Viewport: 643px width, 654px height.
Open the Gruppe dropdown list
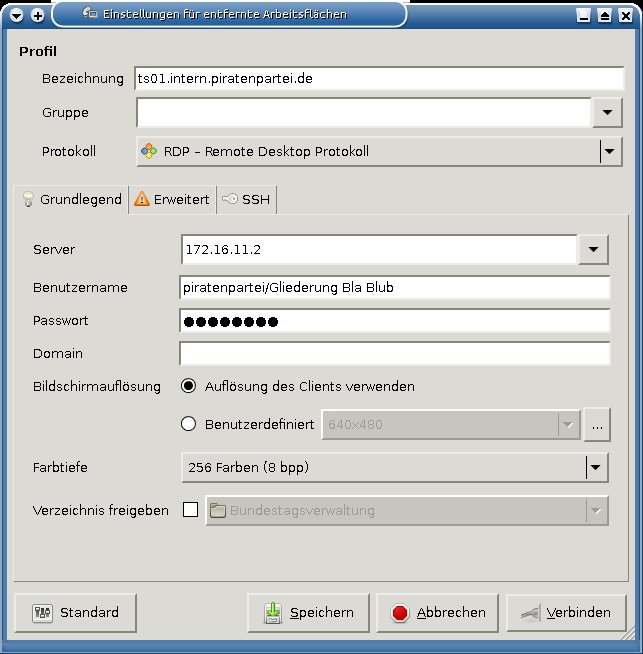click(606, 113)
